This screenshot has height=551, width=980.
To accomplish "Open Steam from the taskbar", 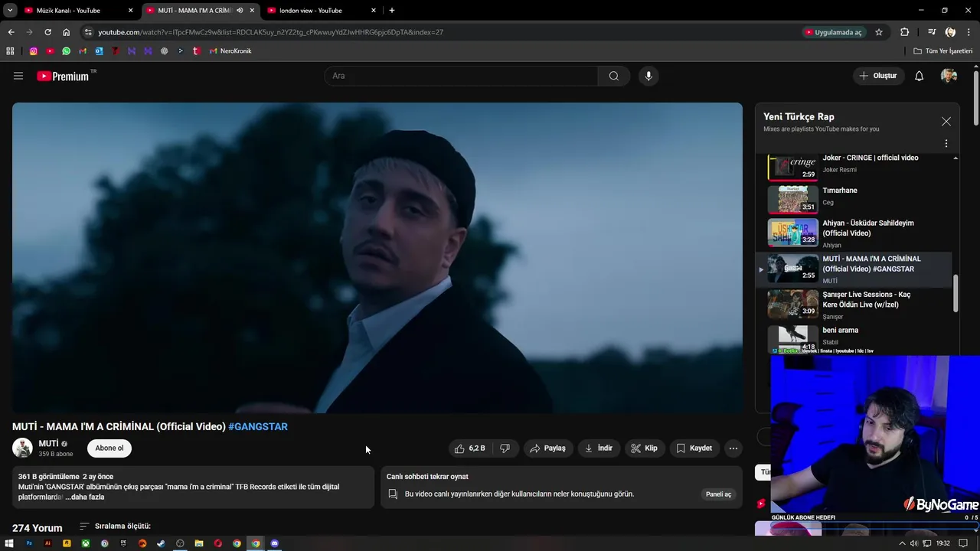I will [161, 543].
